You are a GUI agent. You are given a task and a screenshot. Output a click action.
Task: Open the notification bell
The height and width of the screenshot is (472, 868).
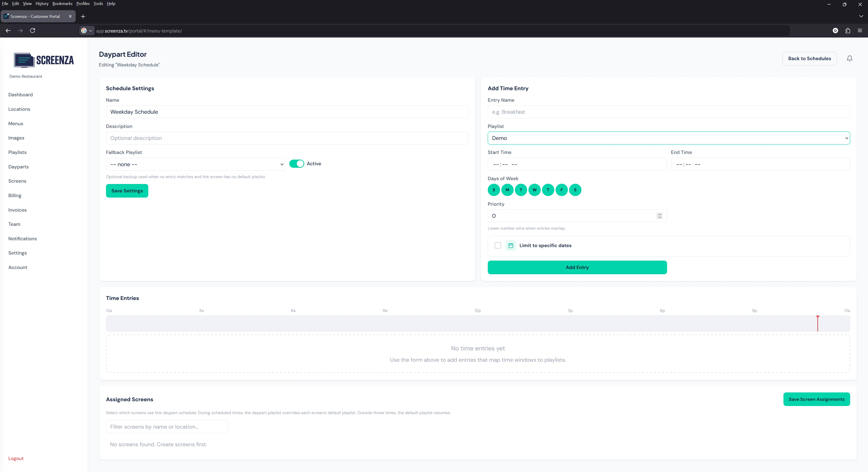tap(849, 58)
